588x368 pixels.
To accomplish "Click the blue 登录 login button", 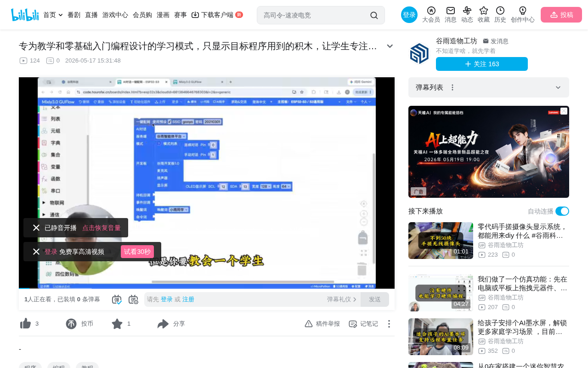I will (409, 15).
